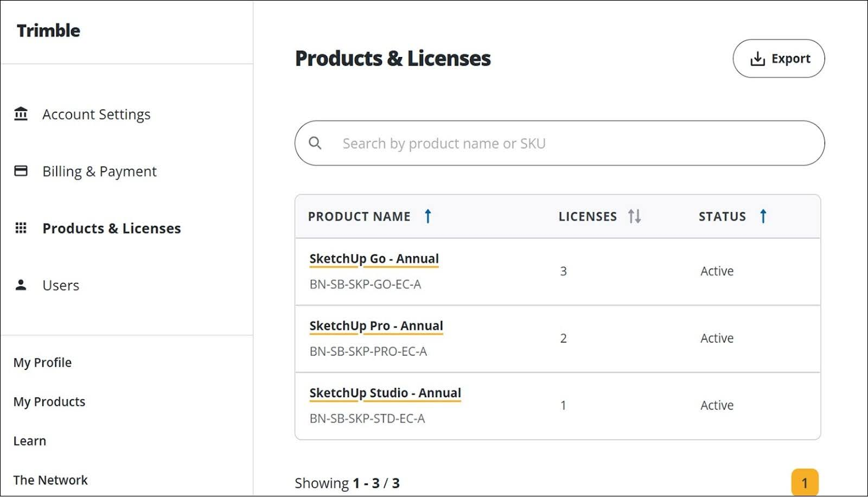Image resolution: width=868 pixels, height=497 pixels.
Task: Open Billing & Payment section
Action: (99, 171)
